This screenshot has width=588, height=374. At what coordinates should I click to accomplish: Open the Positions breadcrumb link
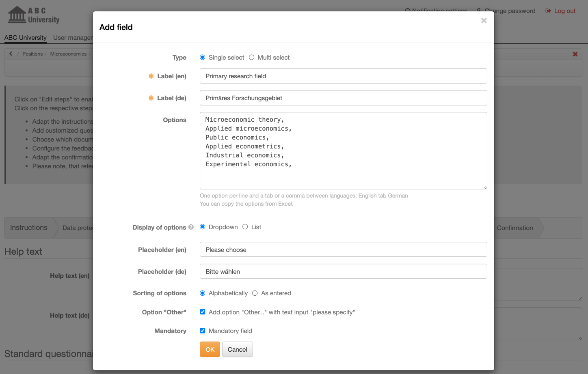pos(32,54)
